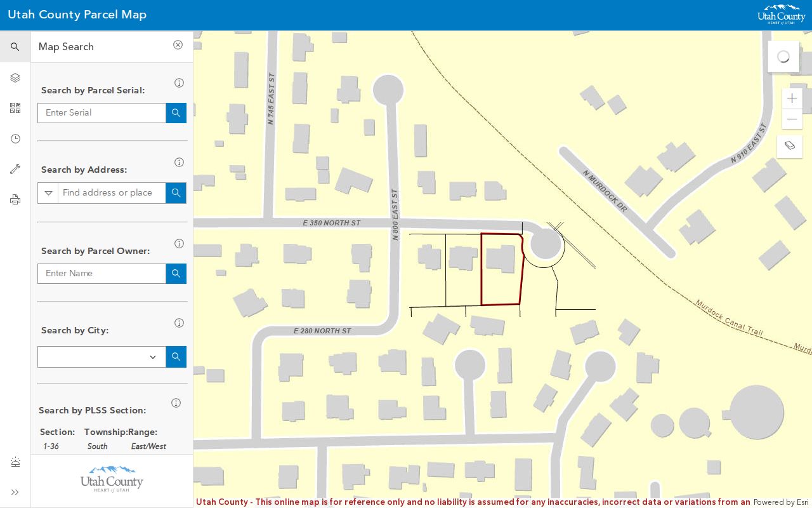This screenshot has height=508, width=812.
Task: Click the Search by PLSS Section heading
Action: pos(93,410)
